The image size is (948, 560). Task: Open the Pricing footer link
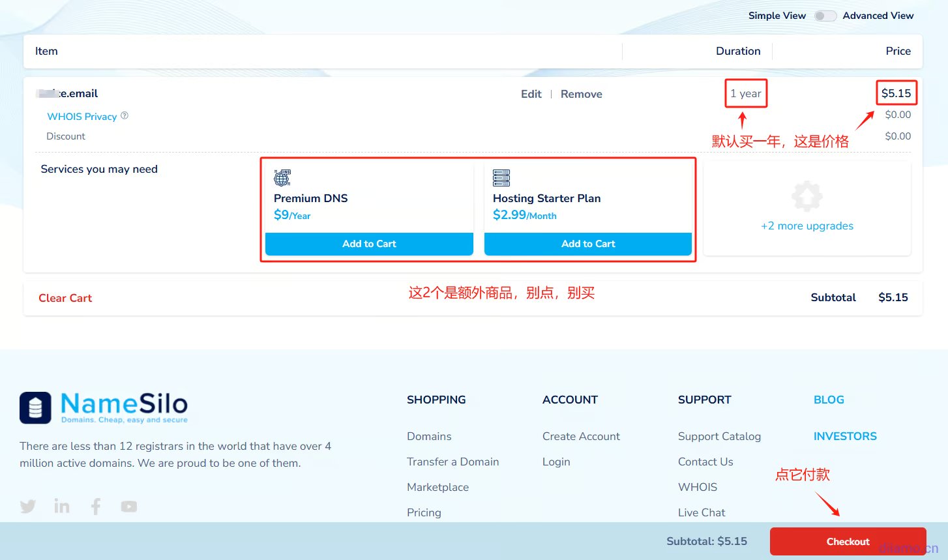click(x=424, y=512)
